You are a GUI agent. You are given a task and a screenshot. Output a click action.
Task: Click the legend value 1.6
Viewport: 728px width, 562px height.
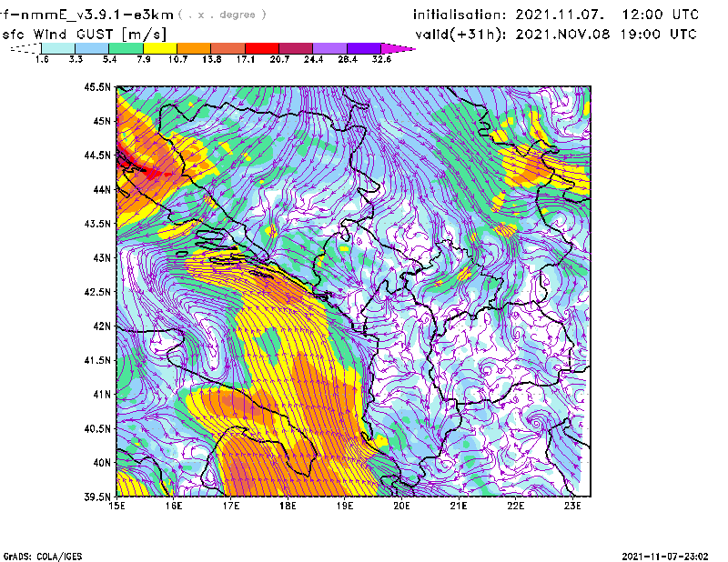(x=42, y=59)
